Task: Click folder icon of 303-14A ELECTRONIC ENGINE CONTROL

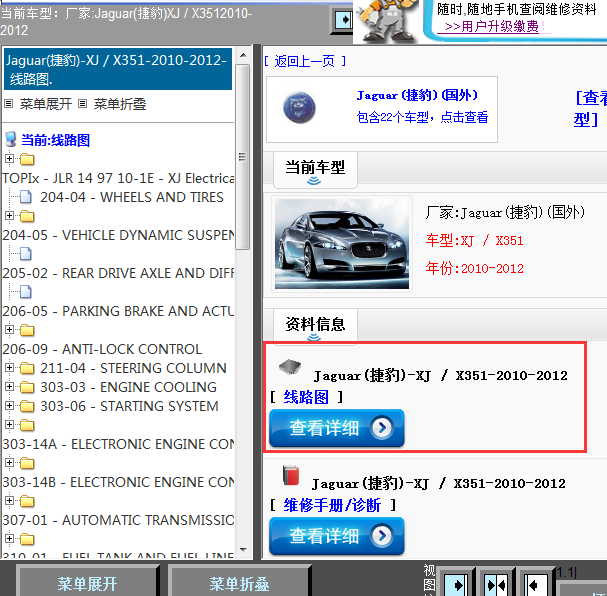Action: pyautogui.click(x=27, y=425)
